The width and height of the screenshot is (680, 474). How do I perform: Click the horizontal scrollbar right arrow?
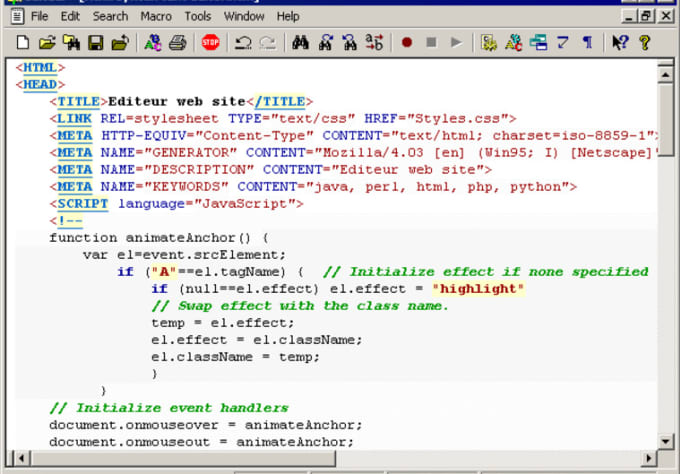click(x=649, y=458)
